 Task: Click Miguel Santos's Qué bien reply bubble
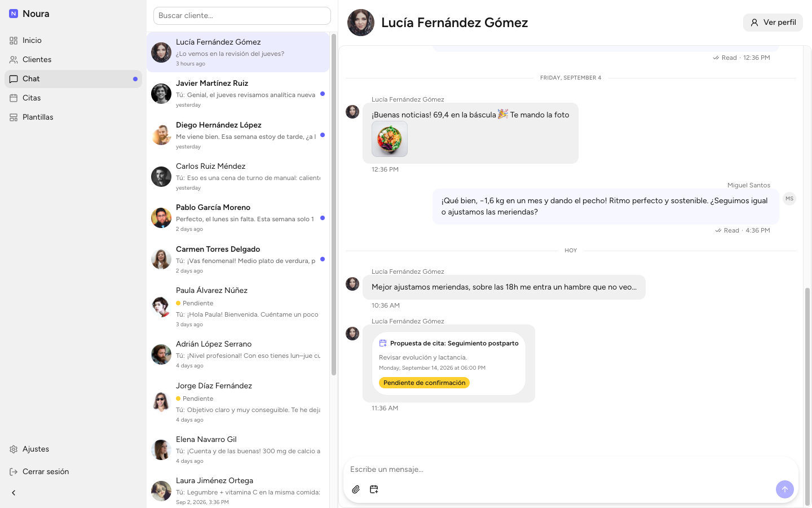tap(606, 207)
